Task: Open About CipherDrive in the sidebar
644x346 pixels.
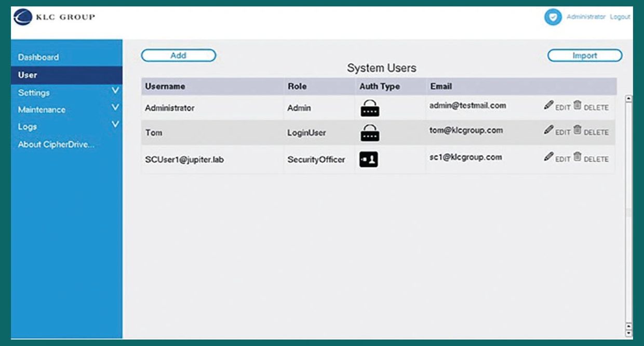Action: pos(56,144)
